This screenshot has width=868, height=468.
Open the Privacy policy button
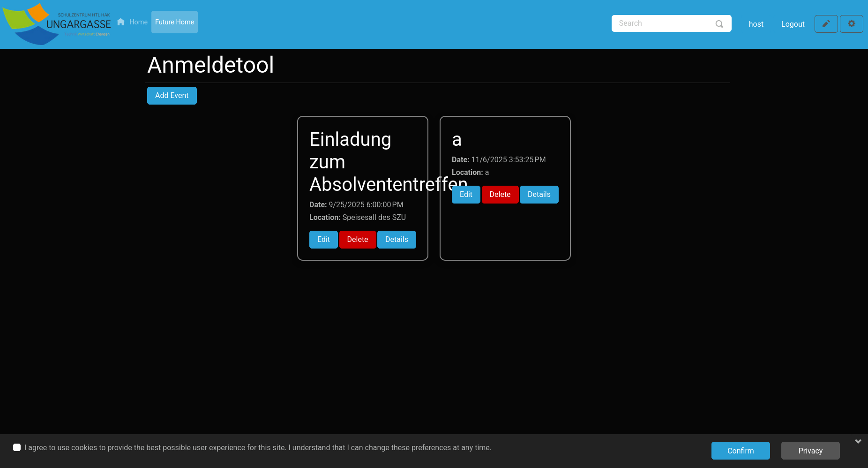[810, 451]
